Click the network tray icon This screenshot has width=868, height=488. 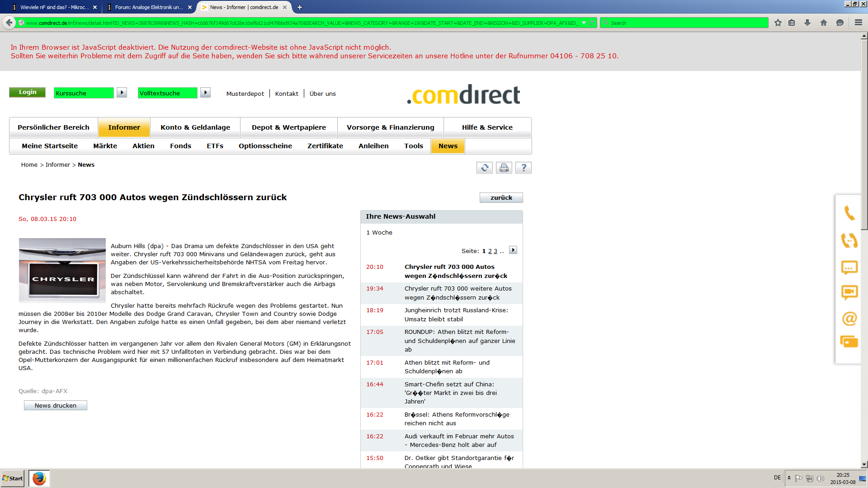pyautogui.click(x=810, y=478)
